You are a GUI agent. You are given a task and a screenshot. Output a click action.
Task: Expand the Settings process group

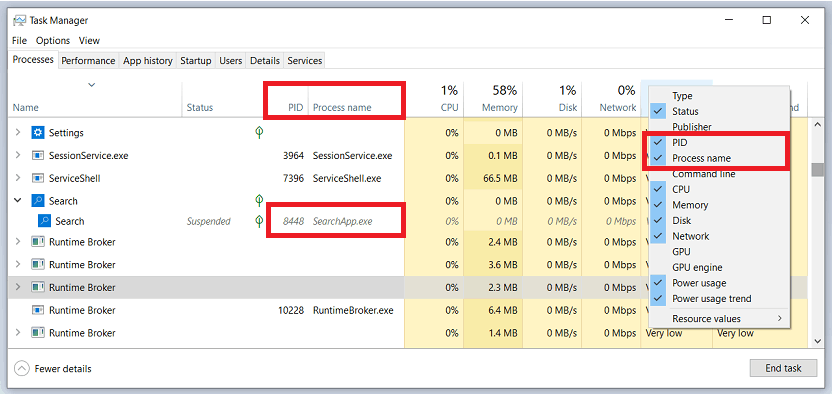pyautogui.click(x=18, y=132)
